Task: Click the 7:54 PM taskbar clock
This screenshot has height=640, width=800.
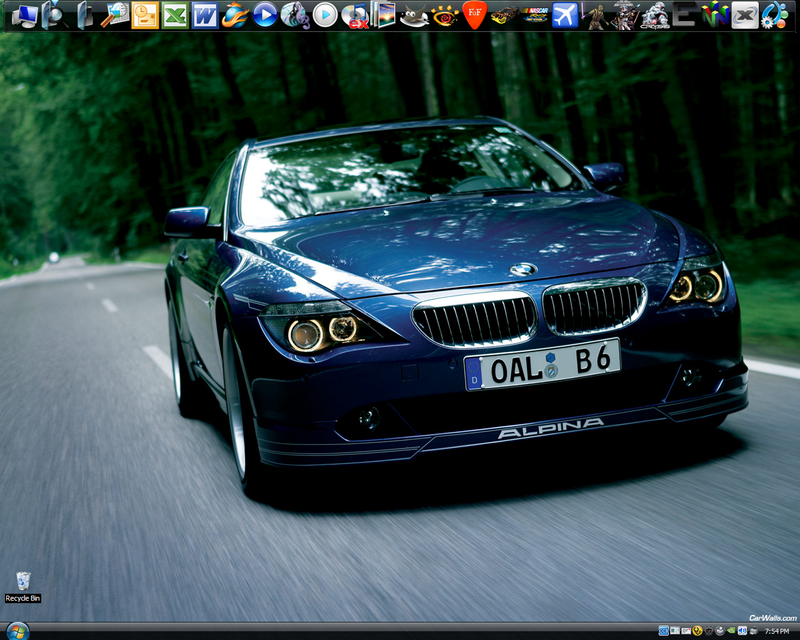Action: pos(777,631)
